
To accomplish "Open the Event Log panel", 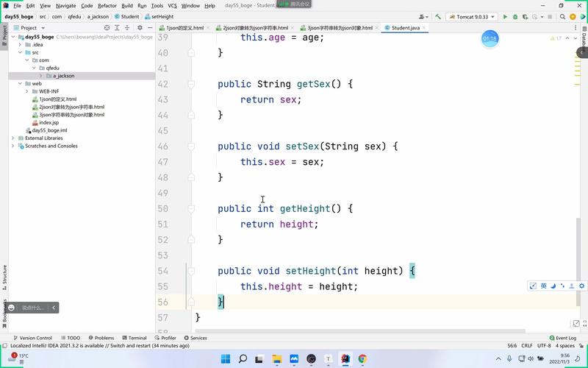I will point(562,338).
